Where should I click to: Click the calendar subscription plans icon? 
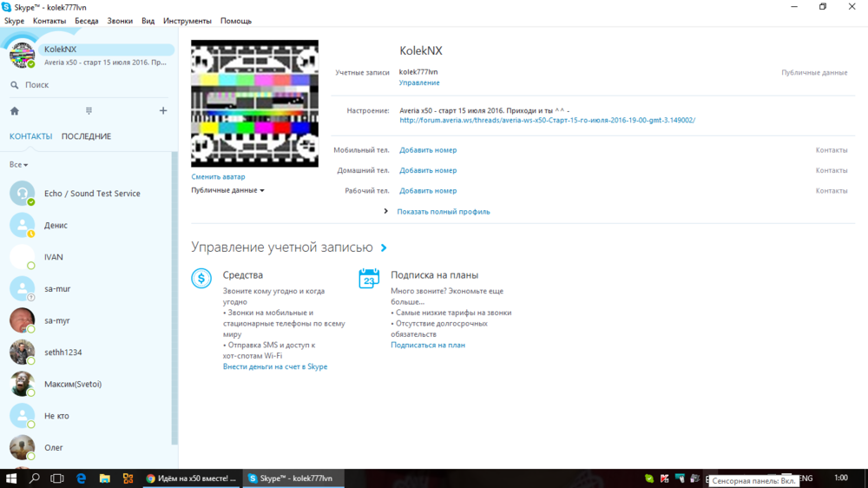click(369, 279)
